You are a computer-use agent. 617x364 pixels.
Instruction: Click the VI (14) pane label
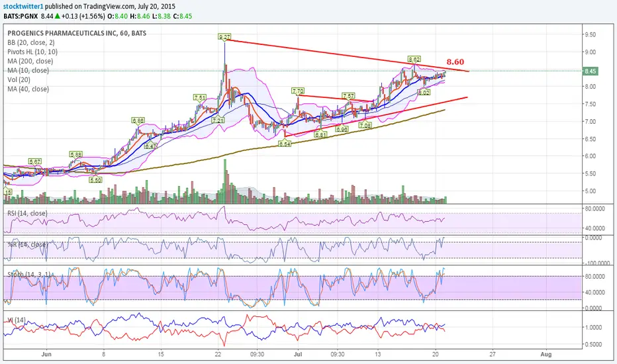(x=16, y=320)
